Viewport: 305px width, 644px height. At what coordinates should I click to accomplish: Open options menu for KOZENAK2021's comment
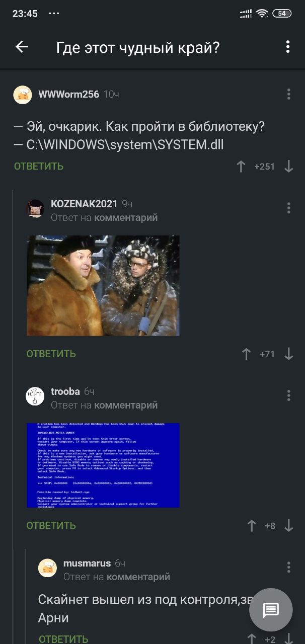pos(288,208)
